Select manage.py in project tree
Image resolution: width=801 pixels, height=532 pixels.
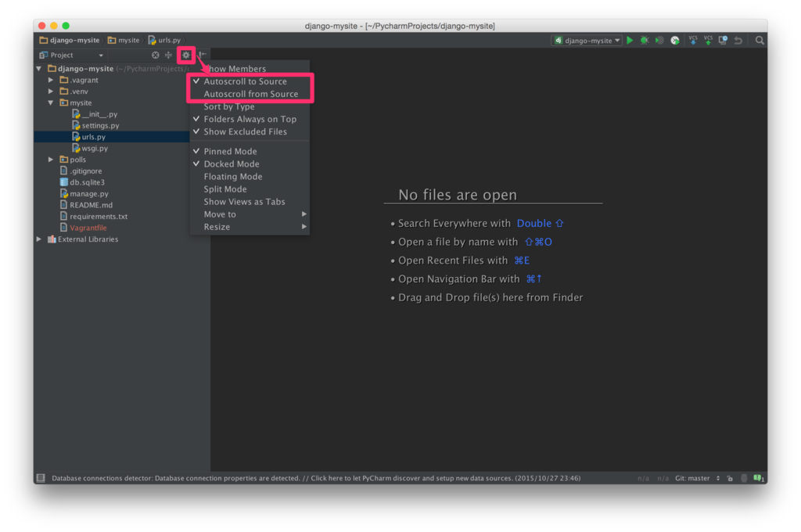pos(84,194)
